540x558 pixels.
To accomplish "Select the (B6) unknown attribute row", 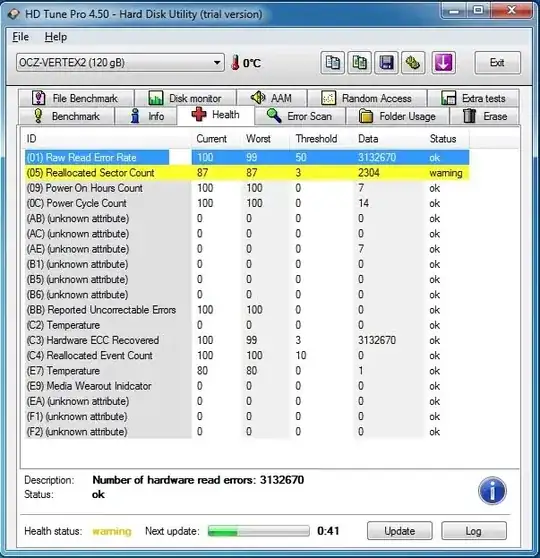I will [247, 295].
